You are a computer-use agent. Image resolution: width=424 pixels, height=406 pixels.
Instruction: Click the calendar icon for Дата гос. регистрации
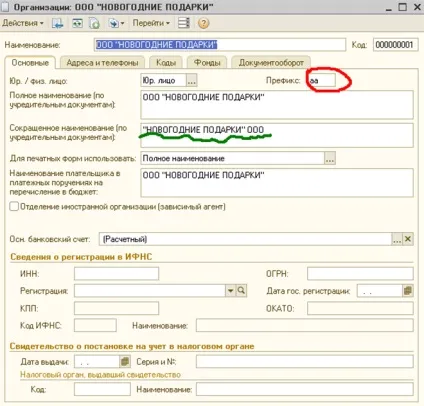(407, 291)
